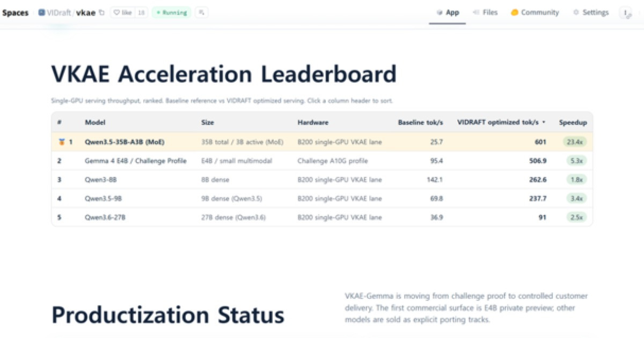Viewport: 644px width, 338px height.
Task: Select the medal icon on rank 1
Action: (62, 142)
